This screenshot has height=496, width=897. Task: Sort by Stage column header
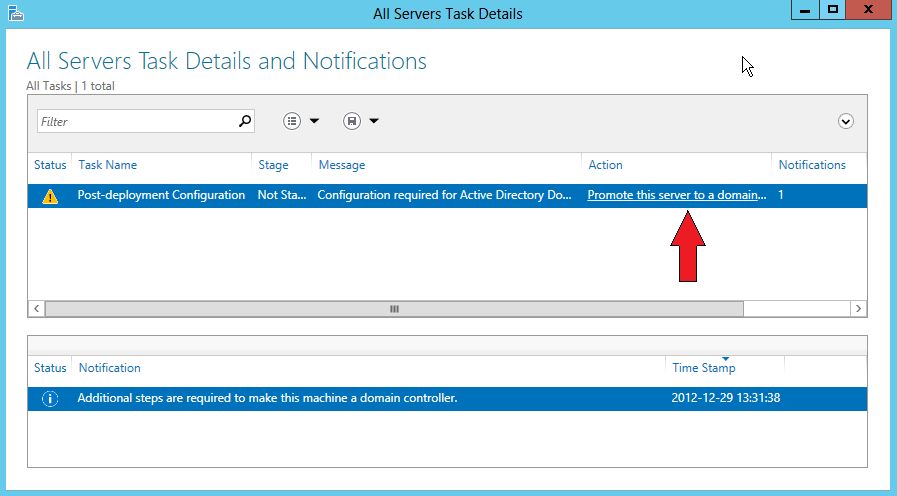tap(273, 165)
